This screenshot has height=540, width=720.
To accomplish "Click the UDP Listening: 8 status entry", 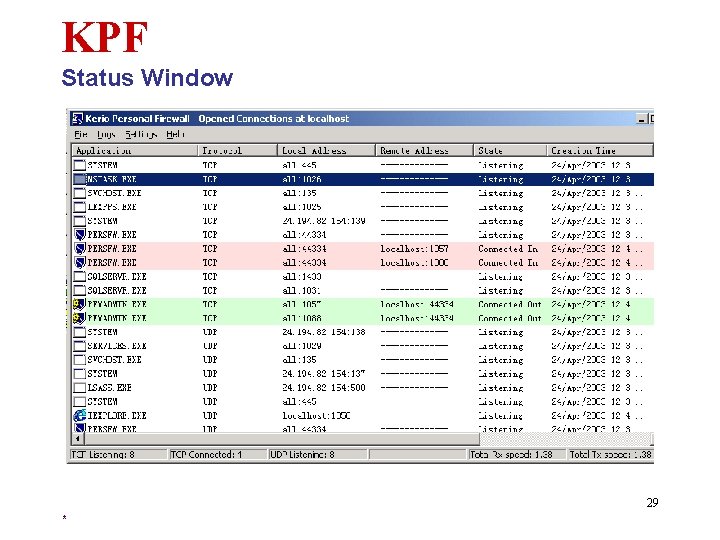I will click(x=318, y=455).
